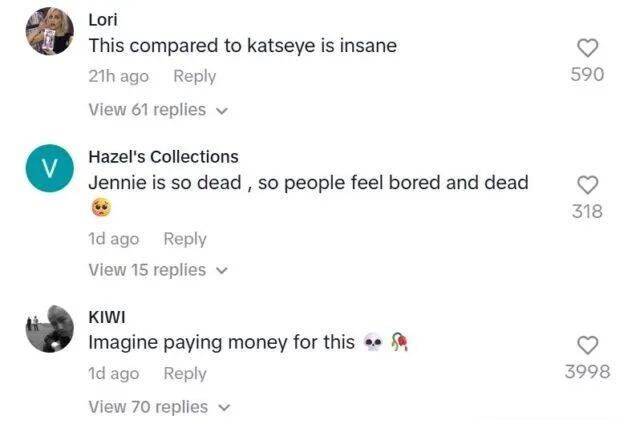Click the 3998 like count
This screenshot has height=424, width=640.
click(588, 372)
